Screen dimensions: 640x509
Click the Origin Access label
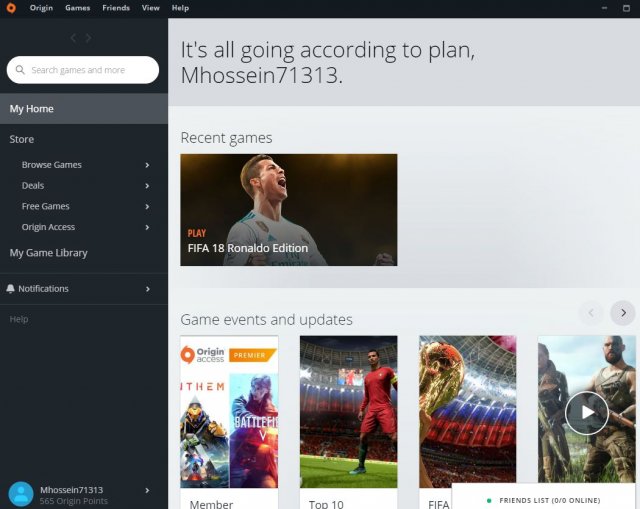click(x=48, y=227)
